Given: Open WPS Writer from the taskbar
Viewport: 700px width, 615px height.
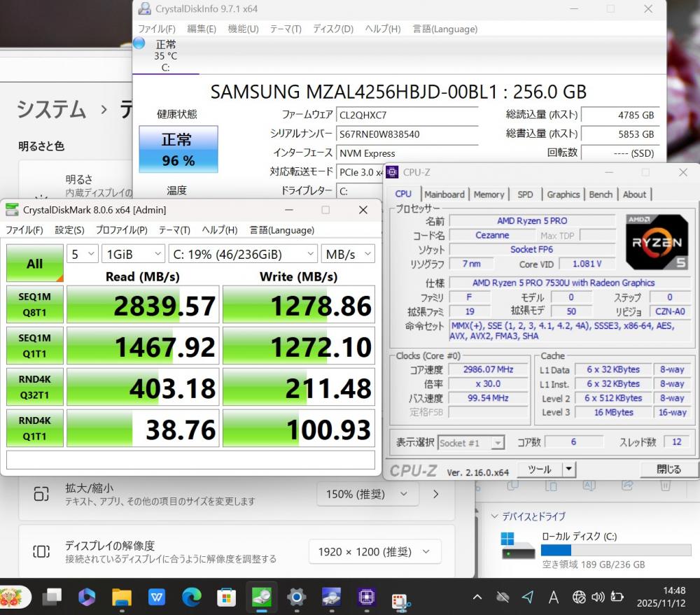Looking at the screenshot, I should [157, 597].
